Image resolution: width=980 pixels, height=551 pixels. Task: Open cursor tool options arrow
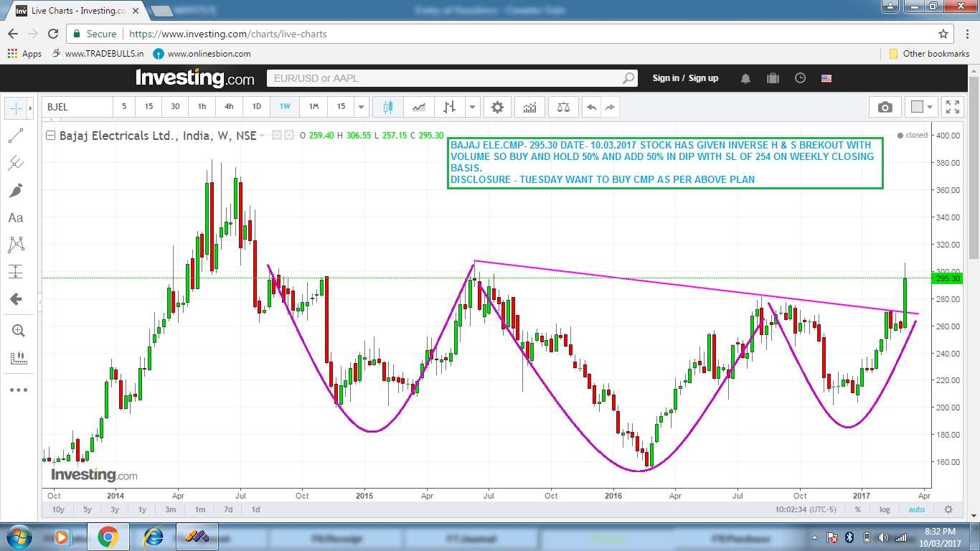point(30,108)
